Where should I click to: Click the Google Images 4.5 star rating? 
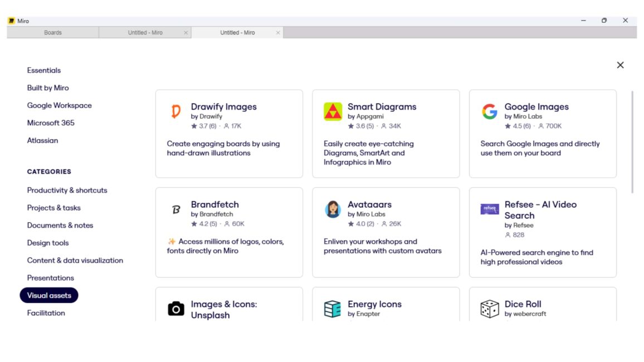pyautogui.click(x=518, y=126)
